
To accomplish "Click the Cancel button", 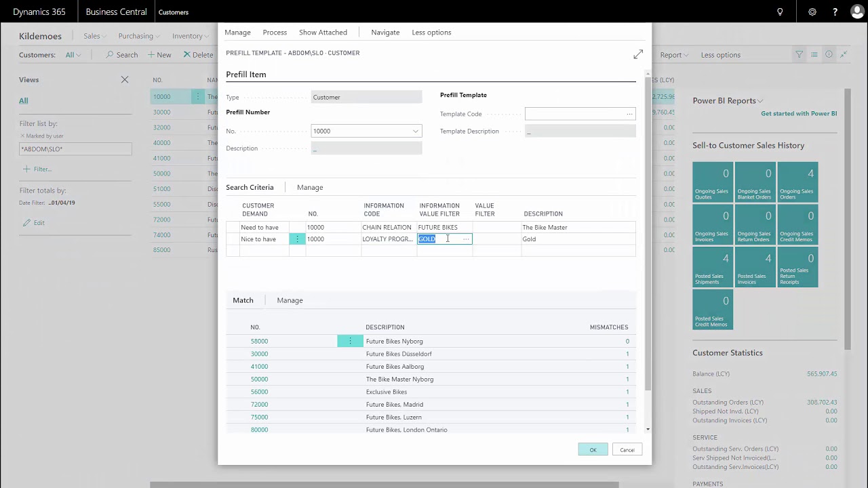I will tap(627, 449).
